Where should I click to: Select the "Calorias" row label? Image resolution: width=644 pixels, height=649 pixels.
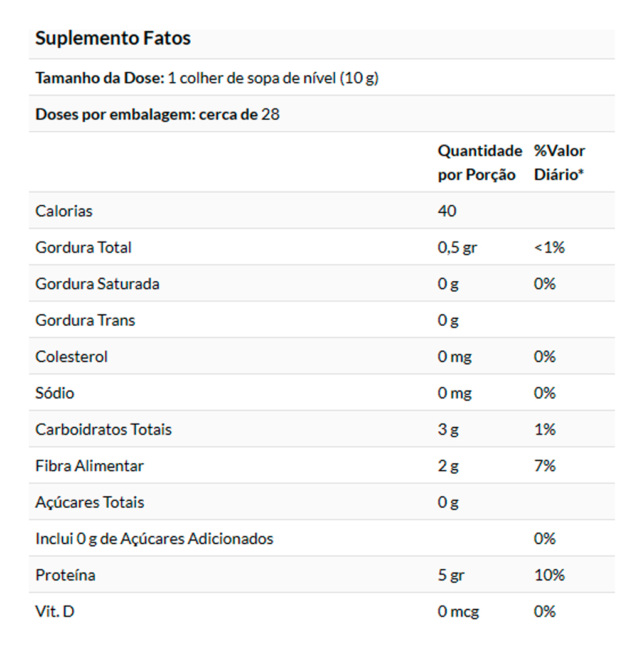64,211
